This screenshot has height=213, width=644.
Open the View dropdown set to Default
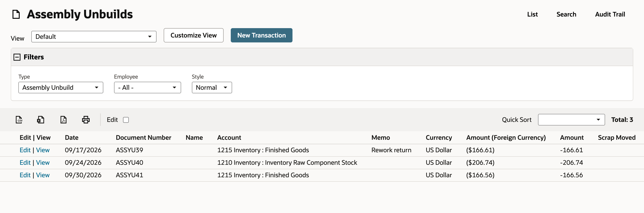click(x=94, y=37)
